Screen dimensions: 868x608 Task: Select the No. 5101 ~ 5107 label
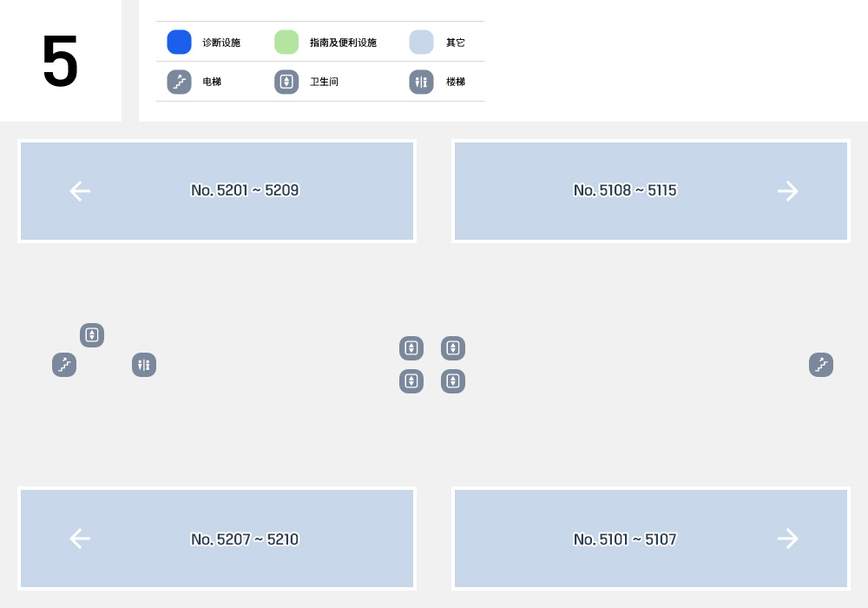tap(625, 539)
